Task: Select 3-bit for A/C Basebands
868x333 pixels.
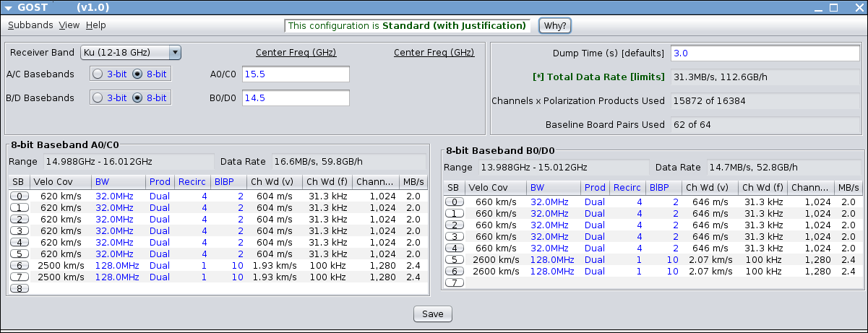Action: click(98, 74)
